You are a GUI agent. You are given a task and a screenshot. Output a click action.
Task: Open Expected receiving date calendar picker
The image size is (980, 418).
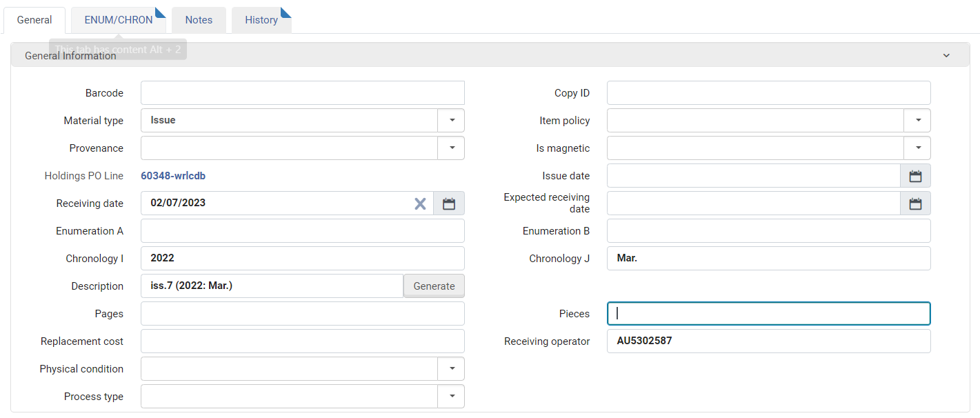coord(915,203)
